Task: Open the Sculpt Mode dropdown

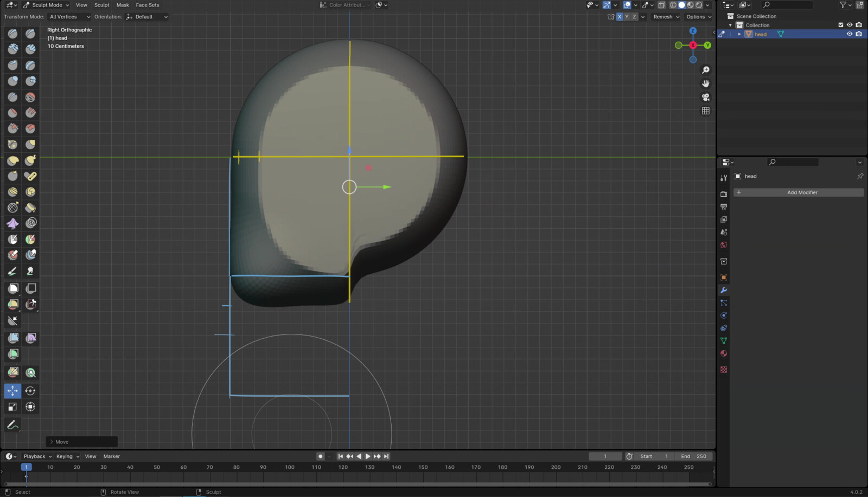Action: [x=46, y=5]
